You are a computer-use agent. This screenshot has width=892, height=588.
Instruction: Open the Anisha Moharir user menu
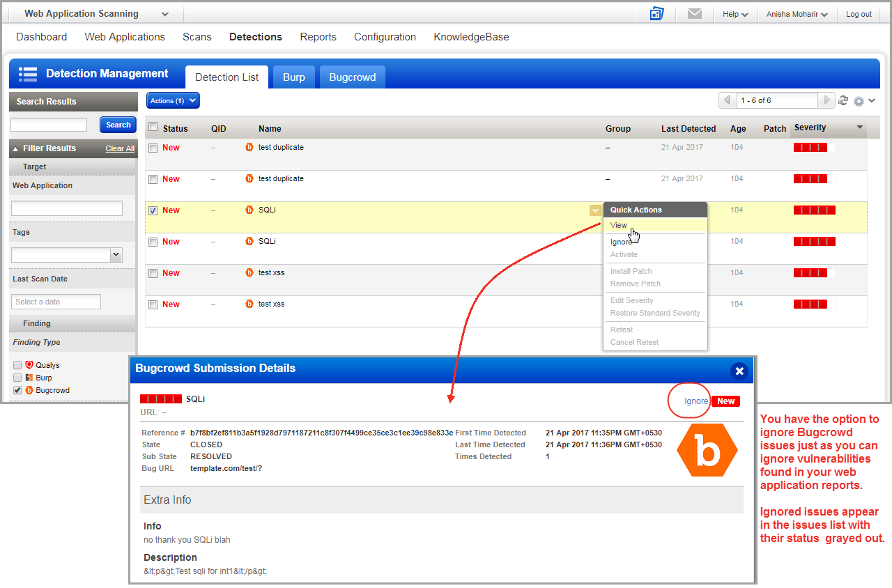[797, 14]
